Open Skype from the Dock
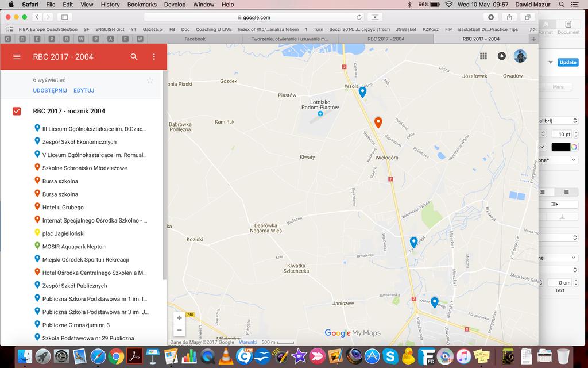 pyautogui.click(x=390, y=356)
